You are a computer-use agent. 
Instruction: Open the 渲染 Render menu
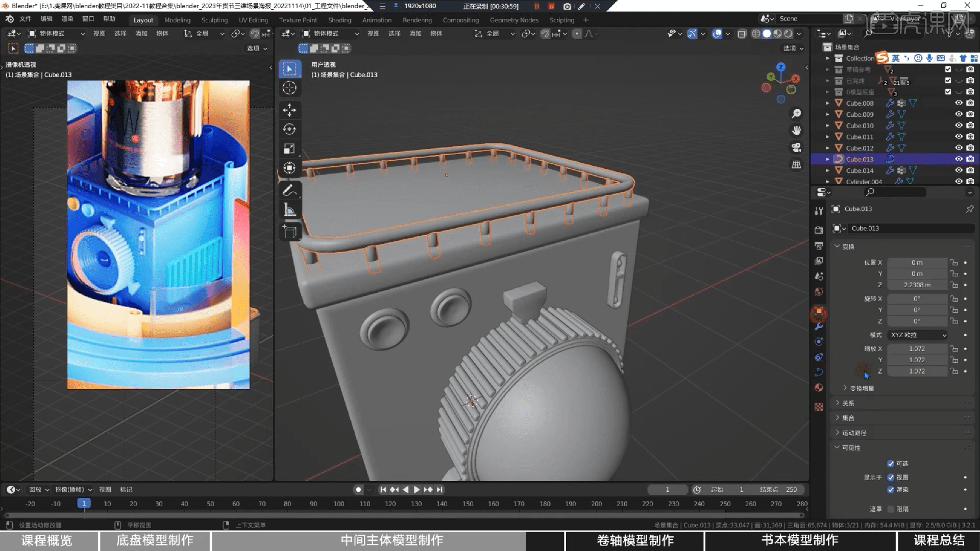67,19
